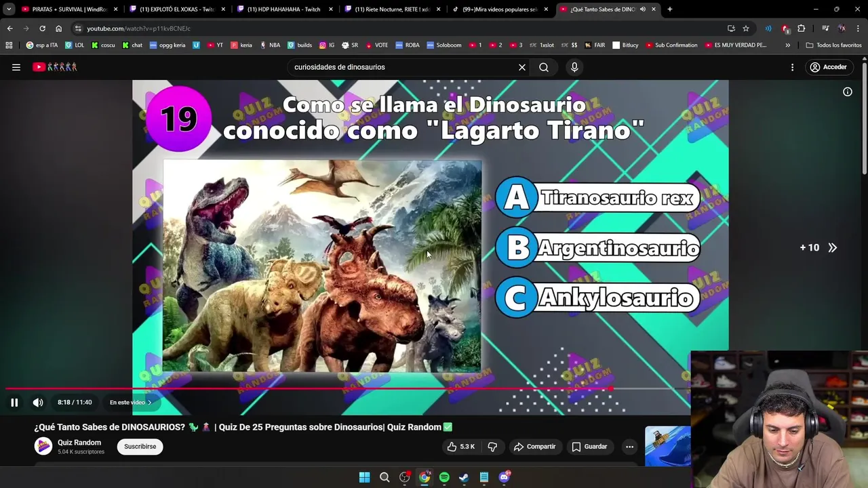Open next video thumbnail beside actions
Screen dimensions: 868x488
tap(668, 446)
